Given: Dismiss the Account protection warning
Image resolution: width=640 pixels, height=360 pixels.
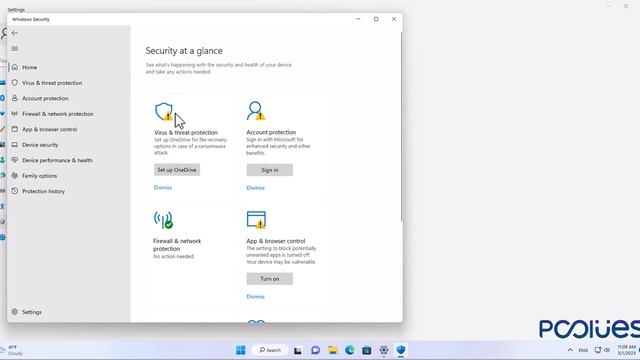Looking at the screenshot, I should pyautogui.click(x=256, y=188).
